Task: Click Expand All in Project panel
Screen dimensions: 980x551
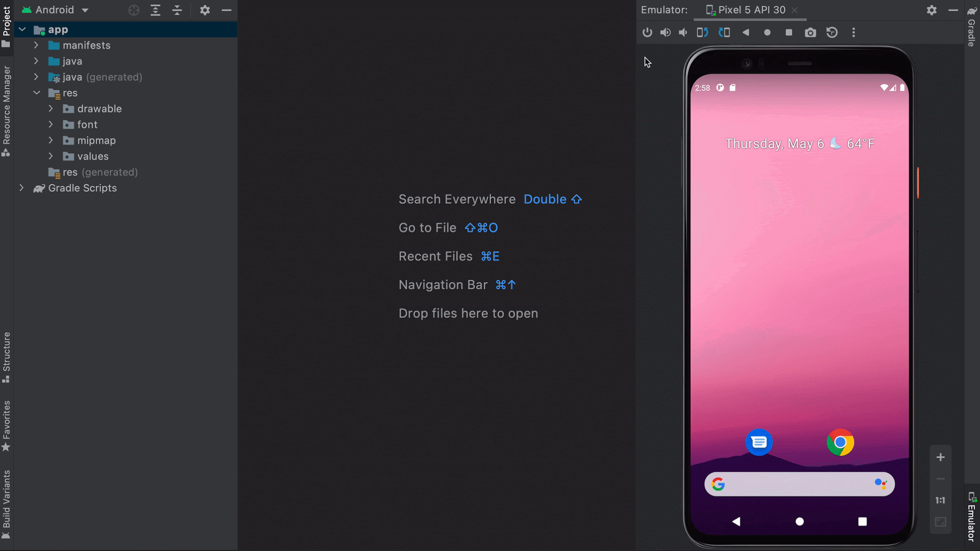Action: [156, 10]
